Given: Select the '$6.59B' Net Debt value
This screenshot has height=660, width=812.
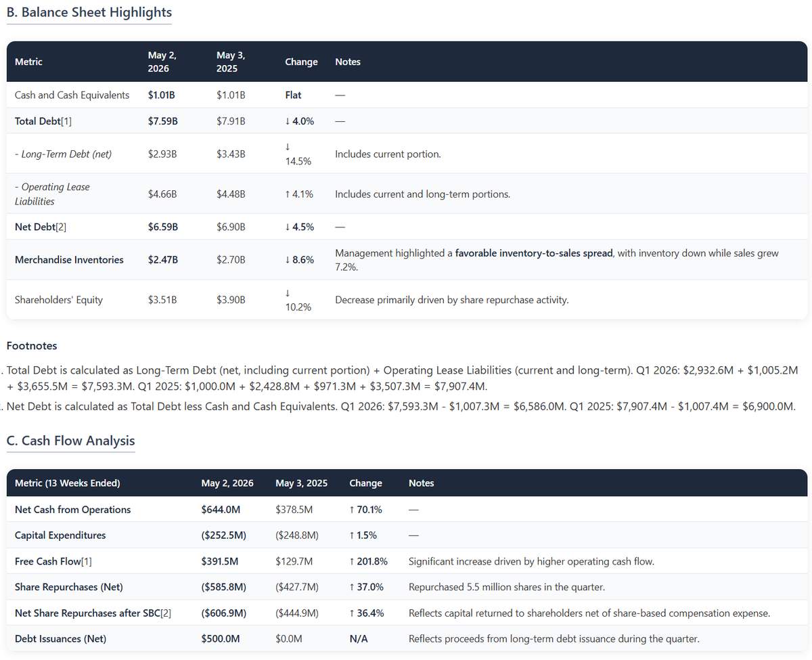Looking at the screenshot, I should (x=162, y=227).
